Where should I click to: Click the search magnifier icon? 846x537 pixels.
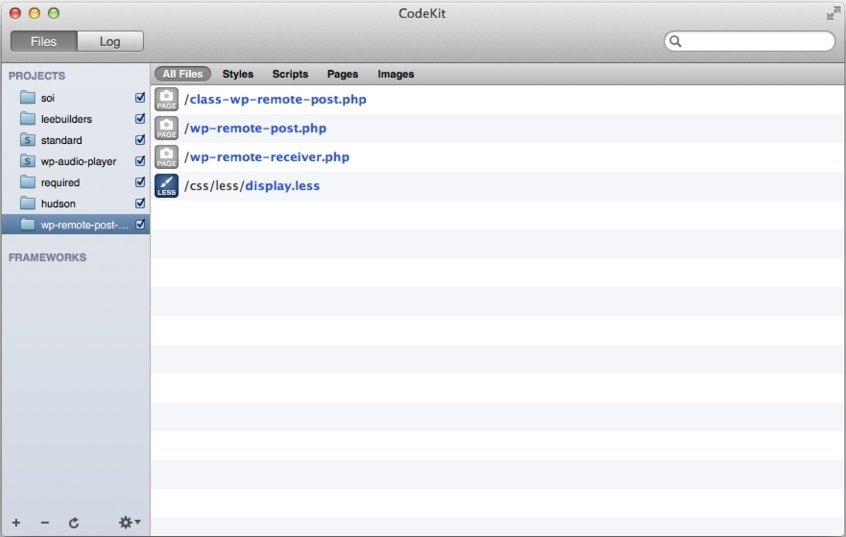[x=676, y=42]
